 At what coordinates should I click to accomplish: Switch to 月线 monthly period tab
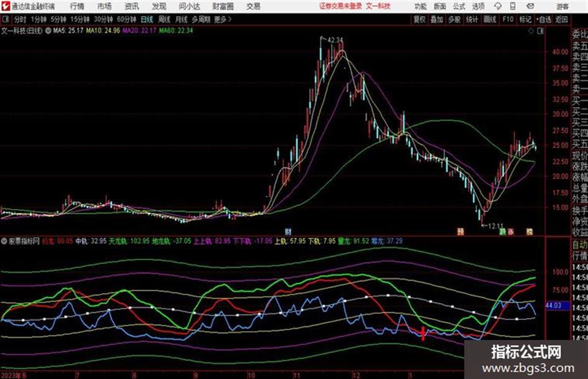[x=182, y=19]
